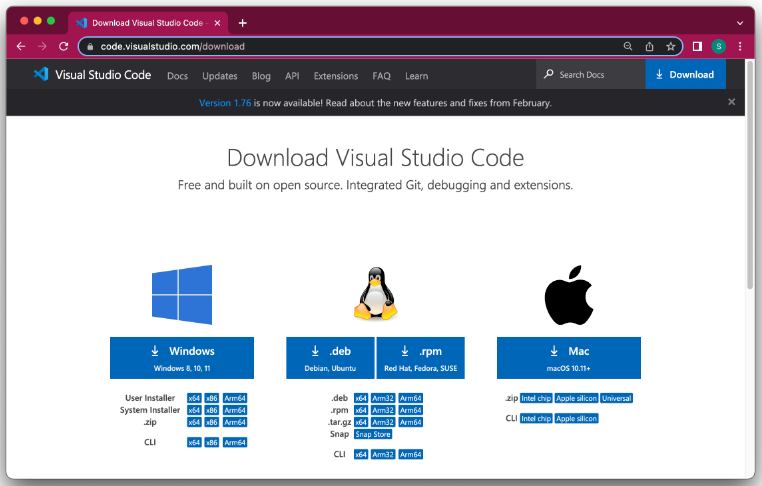Click the Search Docs input field

pyautogui.click(x=590, y=74)
